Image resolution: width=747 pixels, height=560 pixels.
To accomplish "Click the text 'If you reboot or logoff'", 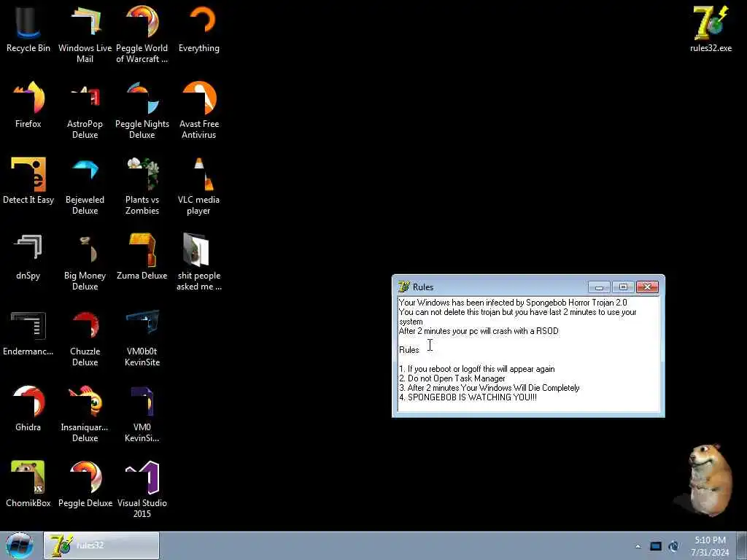I will [451, 368].
